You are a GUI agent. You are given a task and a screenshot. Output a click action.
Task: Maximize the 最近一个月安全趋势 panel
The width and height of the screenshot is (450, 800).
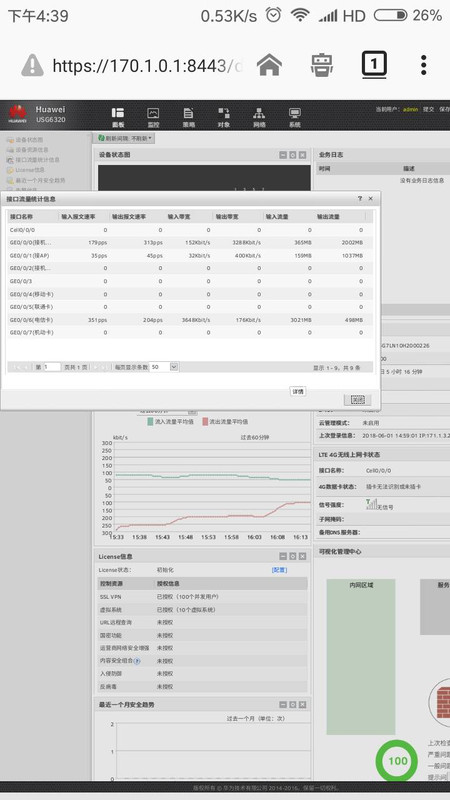pyautogui.click(x=292, y=705)
